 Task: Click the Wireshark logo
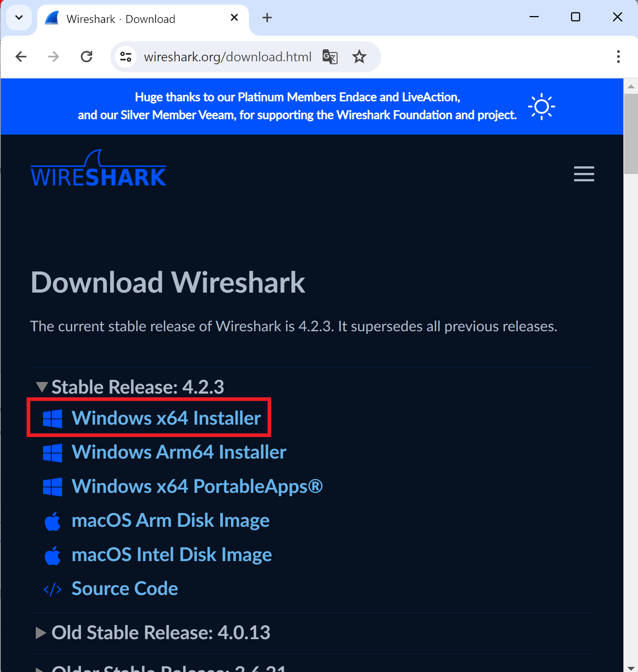(x=99, y=169)
